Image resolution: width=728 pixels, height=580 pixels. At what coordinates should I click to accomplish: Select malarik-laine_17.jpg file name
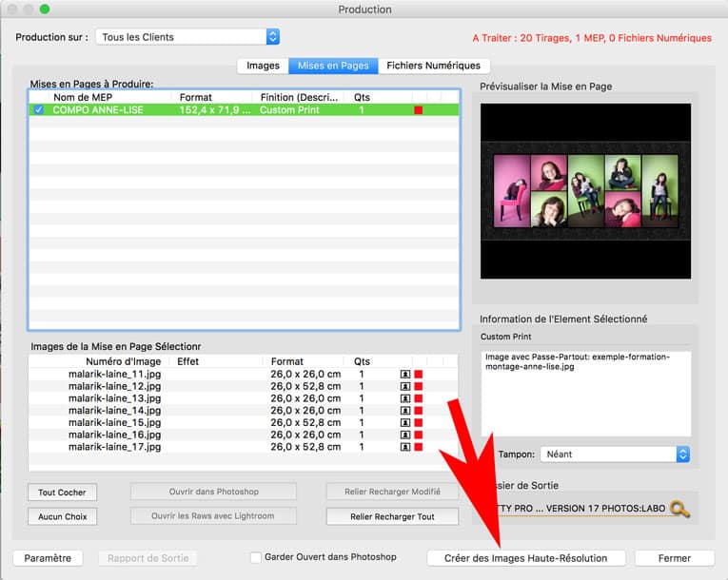(x=115, y=446)
